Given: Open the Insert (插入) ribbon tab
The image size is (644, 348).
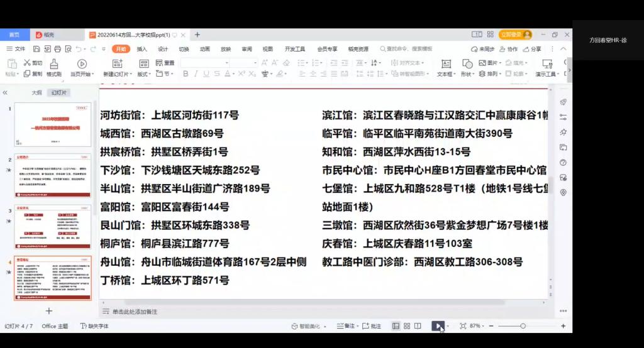Looking at the screenshot, I should [x=142, y=49].
